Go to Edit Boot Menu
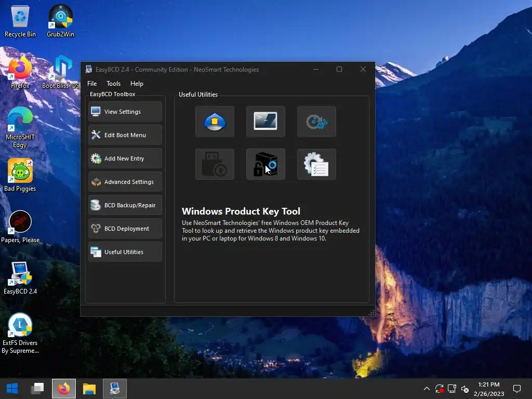 pyautogui.click(x=125, y=135)
